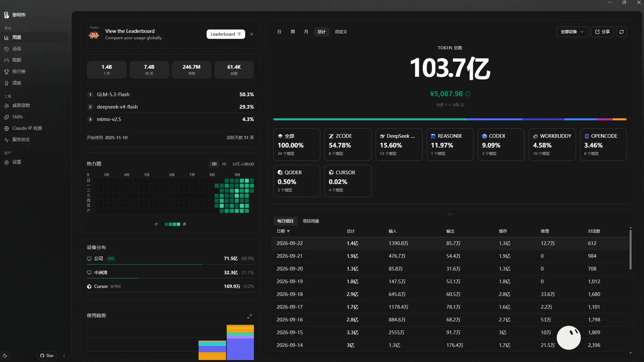Image resolution: width=644 pixels, height=362 pixels.
Task: Open 设置 settings in sidebar
Action: click(35, 162)
